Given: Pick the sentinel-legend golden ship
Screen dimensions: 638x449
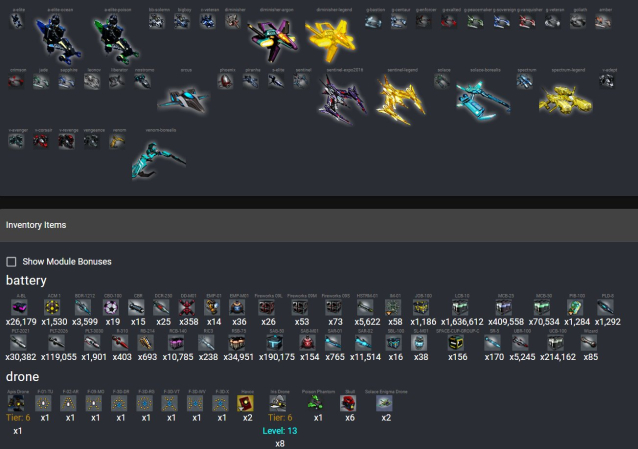Looking at the screenshot, I should (402, 100).
